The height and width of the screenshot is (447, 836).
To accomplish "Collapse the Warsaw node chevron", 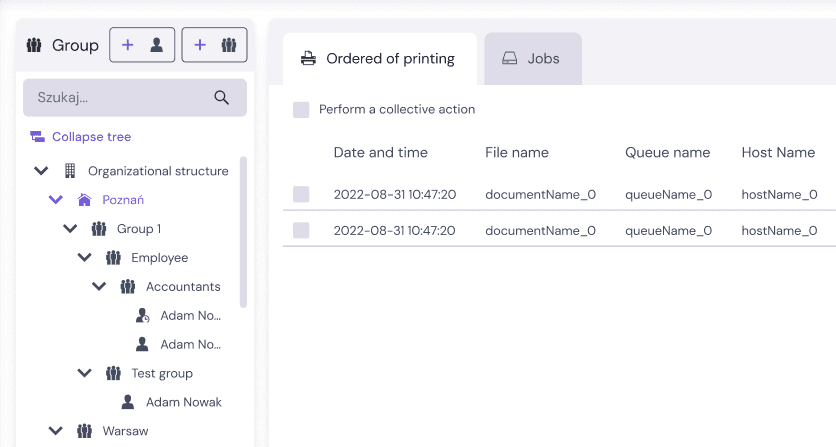I will [x=55, y=431].
